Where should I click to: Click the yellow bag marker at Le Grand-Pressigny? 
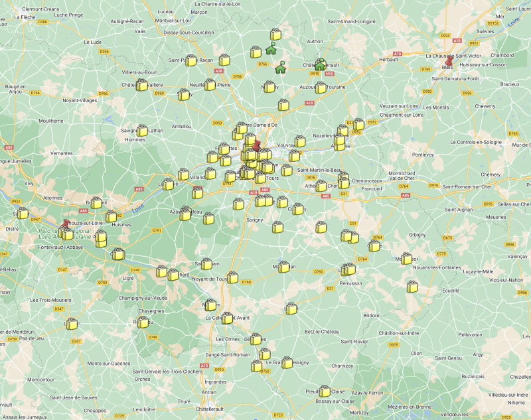[x=287, y=363]
